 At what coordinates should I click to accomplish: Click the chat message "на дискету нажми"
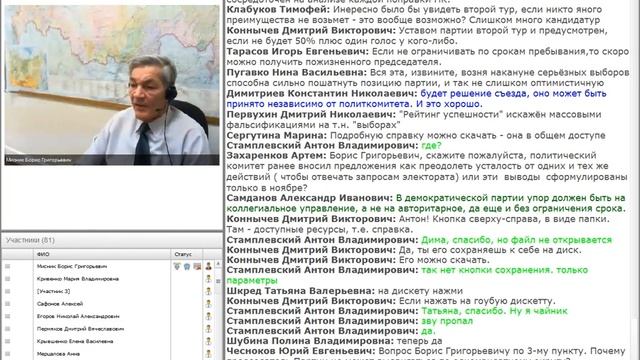click(x=420, y=291)
